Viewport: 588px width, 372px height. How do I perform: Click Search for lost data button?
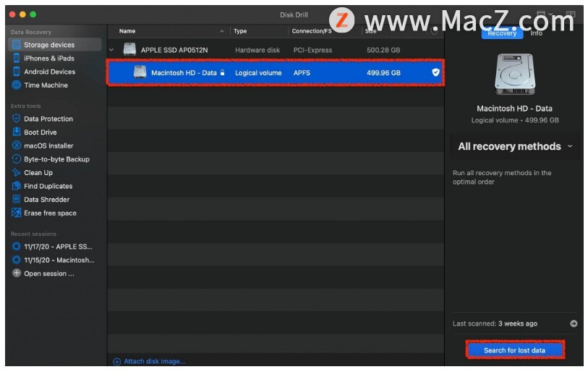(515, 350)
